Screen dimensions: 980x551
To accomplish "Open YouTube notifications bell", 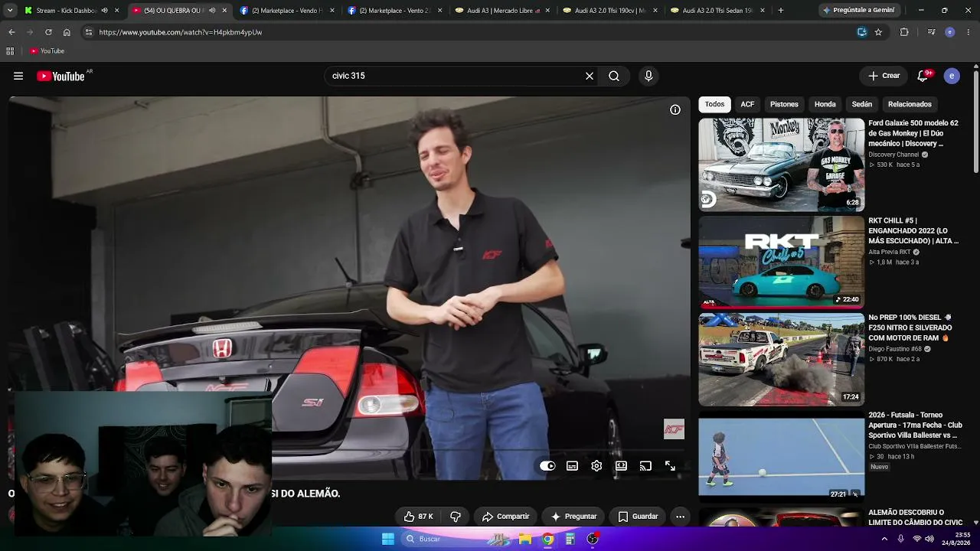I will pyautogui.click(x=923, y=76).
